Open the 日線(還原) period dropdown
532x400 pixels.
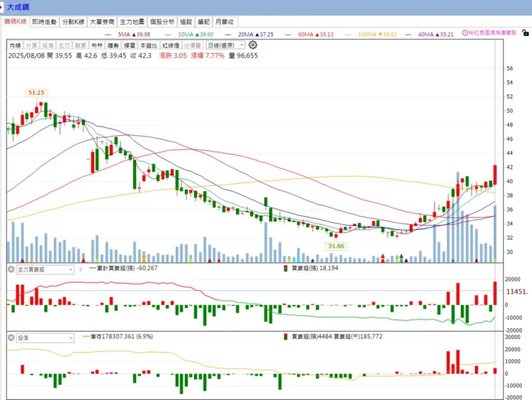[225, 45]
